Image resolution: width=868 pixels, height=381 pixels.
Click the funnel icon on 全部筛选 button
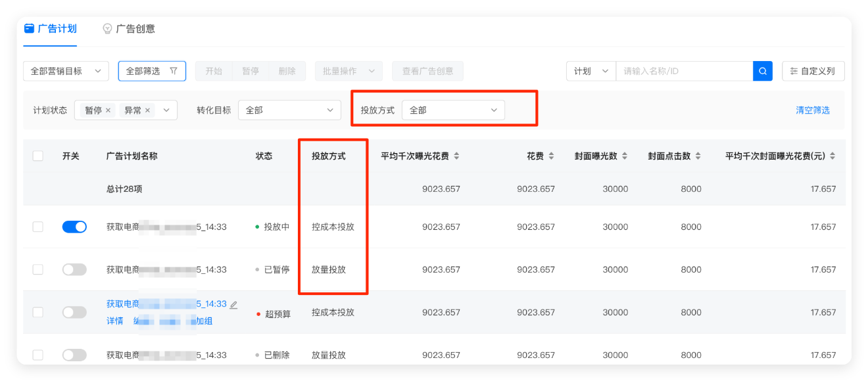[173, 71]
